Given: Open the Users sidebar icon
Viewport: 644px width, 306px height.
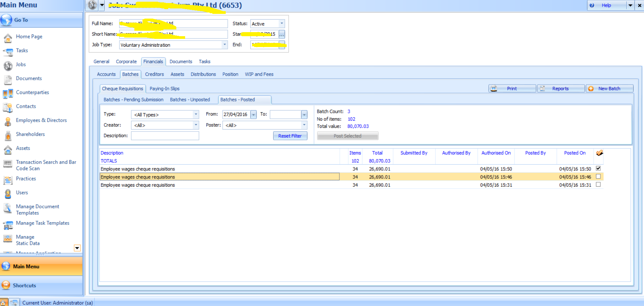Looking at the screenshot, I should tap(8, 194).
